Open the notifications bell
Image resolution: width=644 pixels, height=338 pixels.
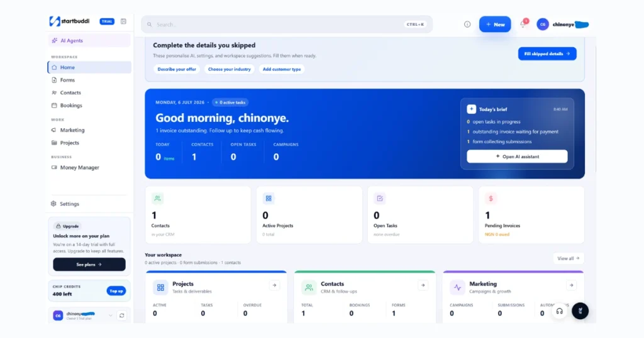pos(523,24)
